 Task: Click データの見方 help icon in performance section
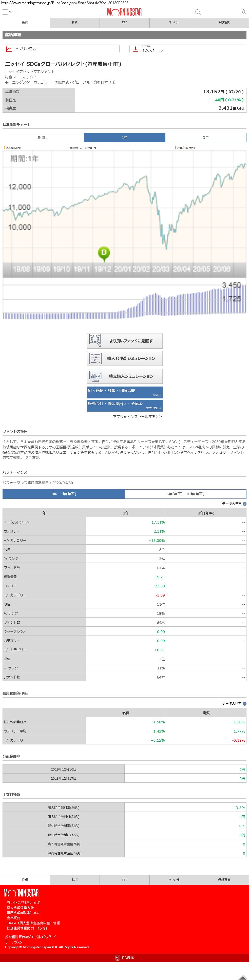click(244, 504)
